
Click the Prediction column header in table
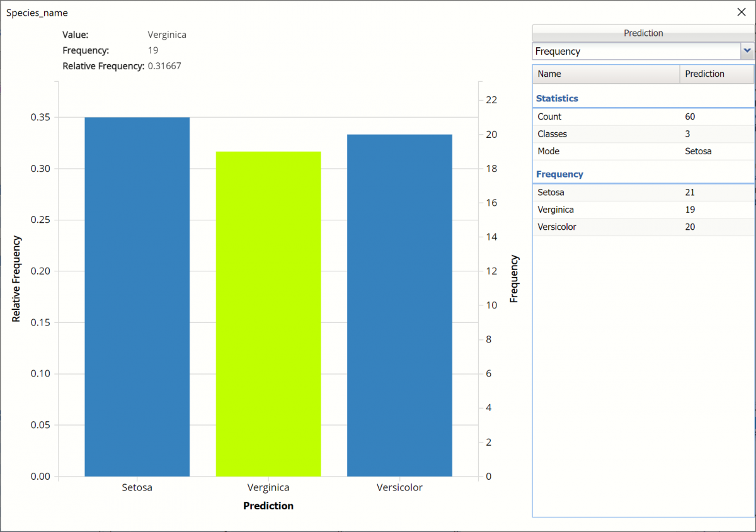(716, 74)
